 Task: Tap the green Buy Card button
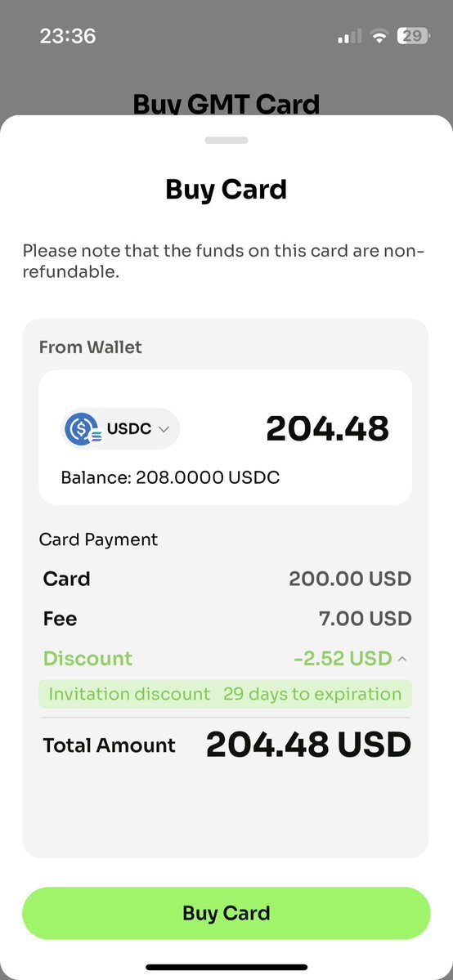226,912
